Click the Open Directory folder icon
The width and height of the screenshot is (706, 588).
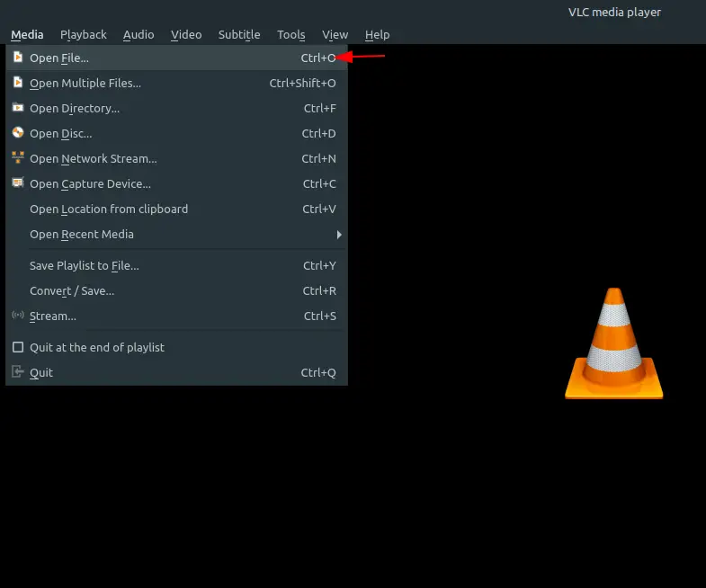(18, 108)
